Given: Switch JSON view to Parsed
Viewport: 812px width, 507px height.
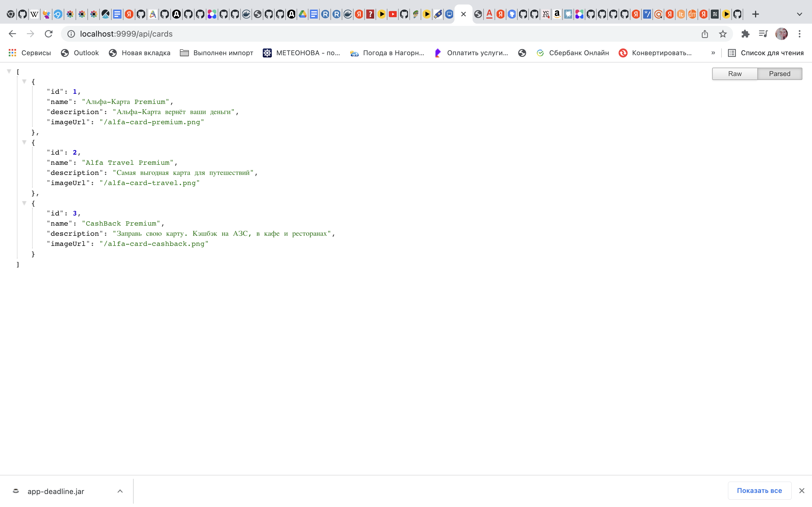Looking at the screenshot, I should click(x=780, y=74).
